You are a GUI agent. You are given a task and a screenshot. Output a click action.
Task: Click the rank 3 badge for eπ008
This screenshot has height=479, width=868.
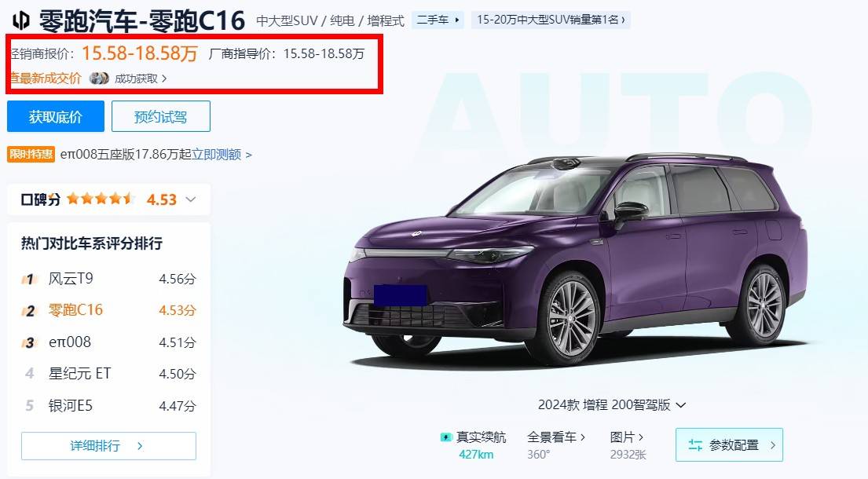29,343
